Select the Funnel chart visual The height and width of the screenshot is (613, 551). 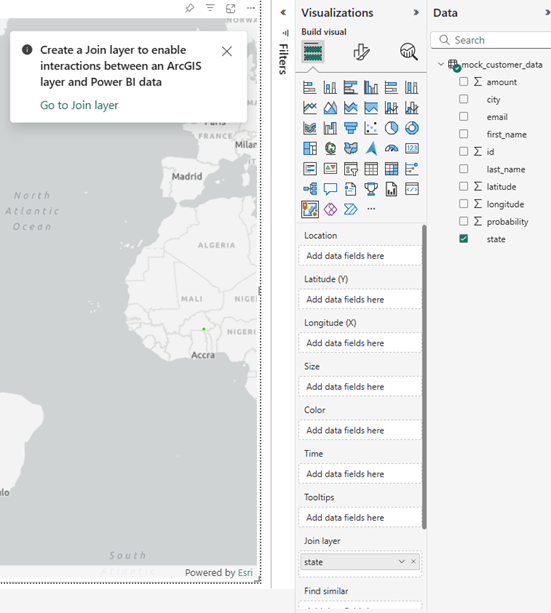350,128
